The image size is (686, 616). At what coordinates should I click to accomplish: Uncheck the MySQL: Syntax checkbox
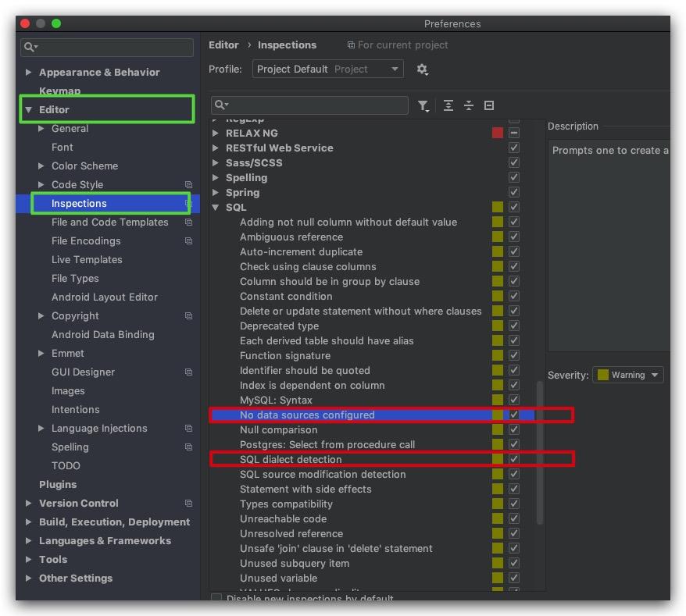point(513,400)
